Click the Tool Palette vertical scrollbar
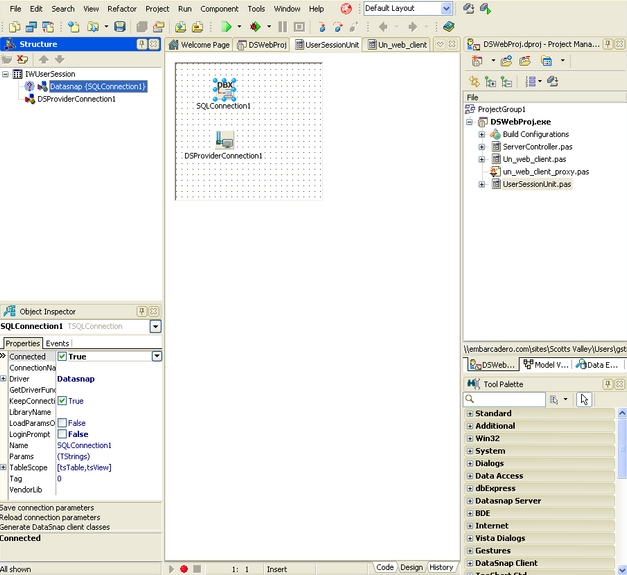This screenshot has width=627, height=575. pyautogui.click(x=622, y=491)
